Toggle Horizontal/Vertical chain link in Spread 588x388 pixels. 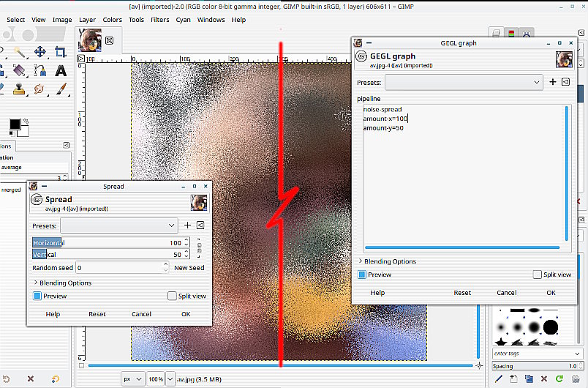199,248
